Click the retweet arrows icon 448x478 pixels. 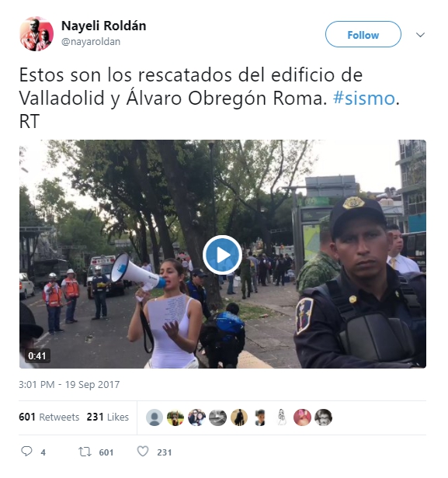click(85, 452)
